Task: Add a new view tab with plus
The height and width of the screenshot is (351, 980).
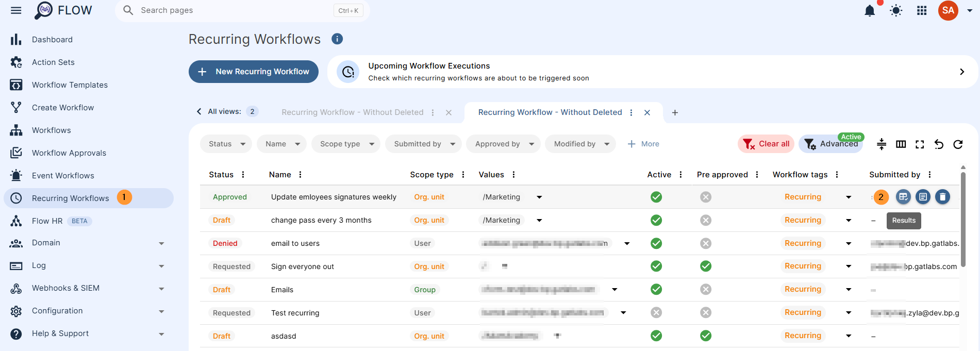Action: pos(675,112)
